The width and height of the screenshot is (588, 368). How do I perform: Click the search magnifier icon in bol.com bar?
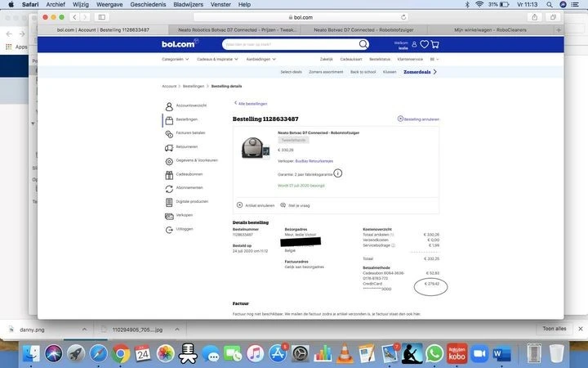[363, 44]
